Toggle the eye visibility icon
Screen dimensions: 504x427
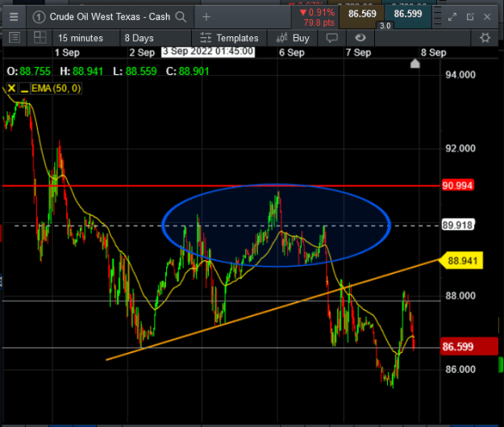[360, 38]
